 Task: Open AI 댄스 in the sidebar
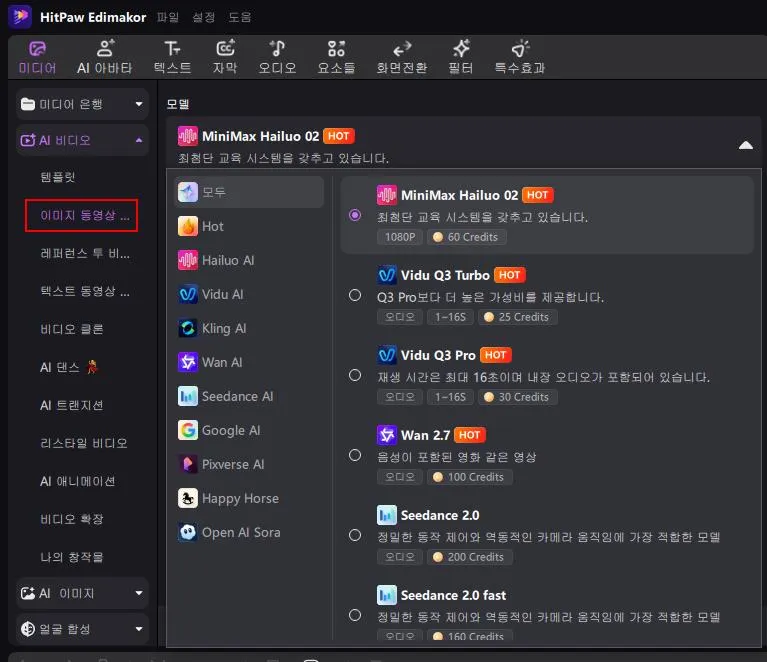(68, 367)
